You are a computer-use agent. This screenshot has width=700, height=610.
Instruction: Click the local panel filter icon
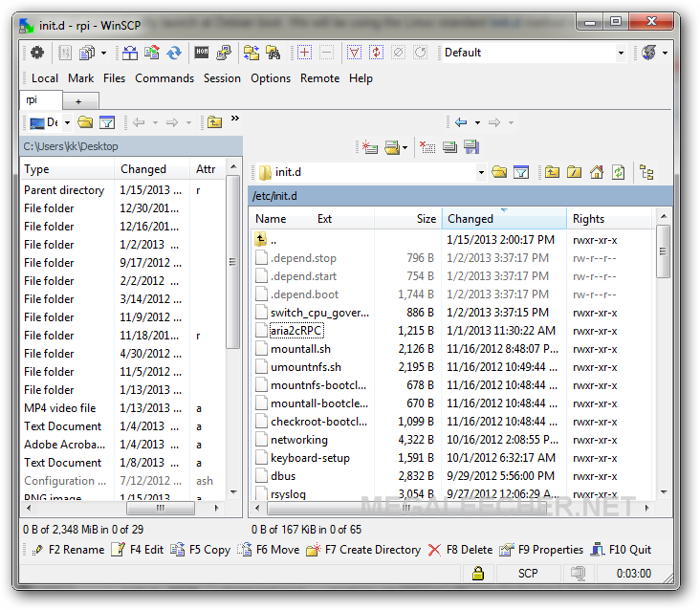107,121
